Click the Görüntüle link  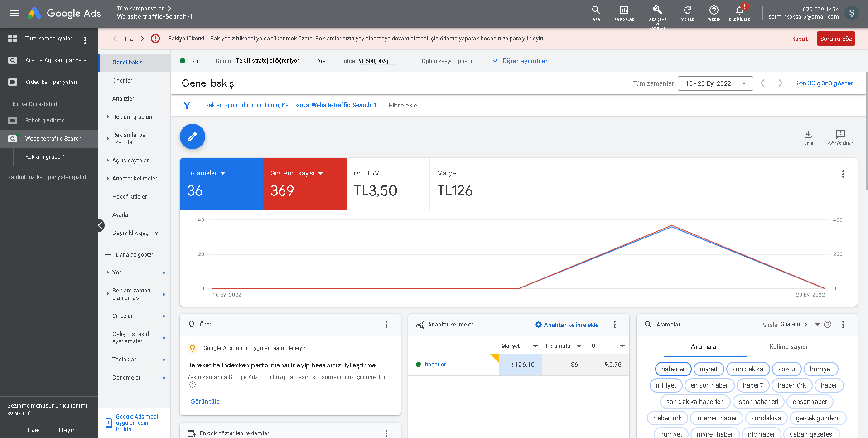pyautogui.click(x=205, y=401)
